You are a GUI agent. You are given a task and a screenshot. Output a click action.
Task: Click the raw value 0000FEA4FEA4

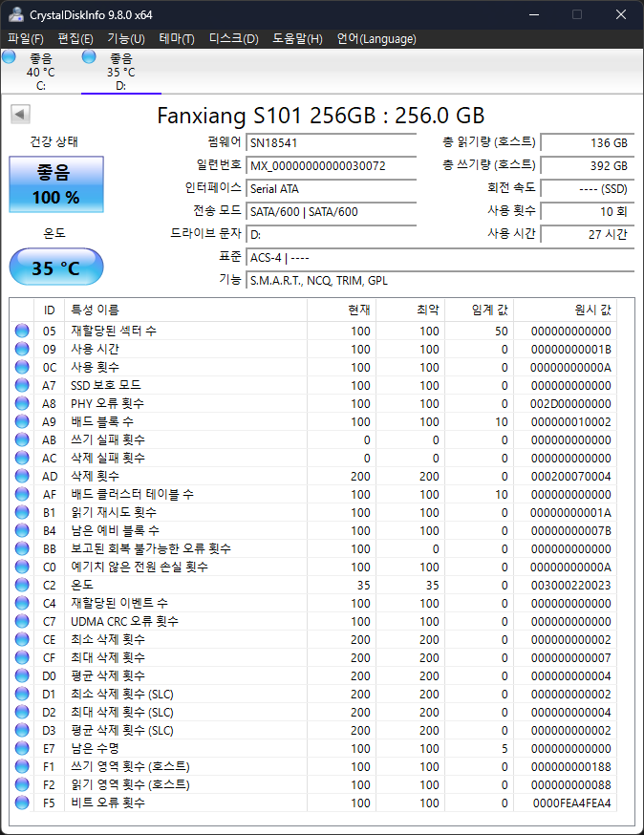[571, 803]
